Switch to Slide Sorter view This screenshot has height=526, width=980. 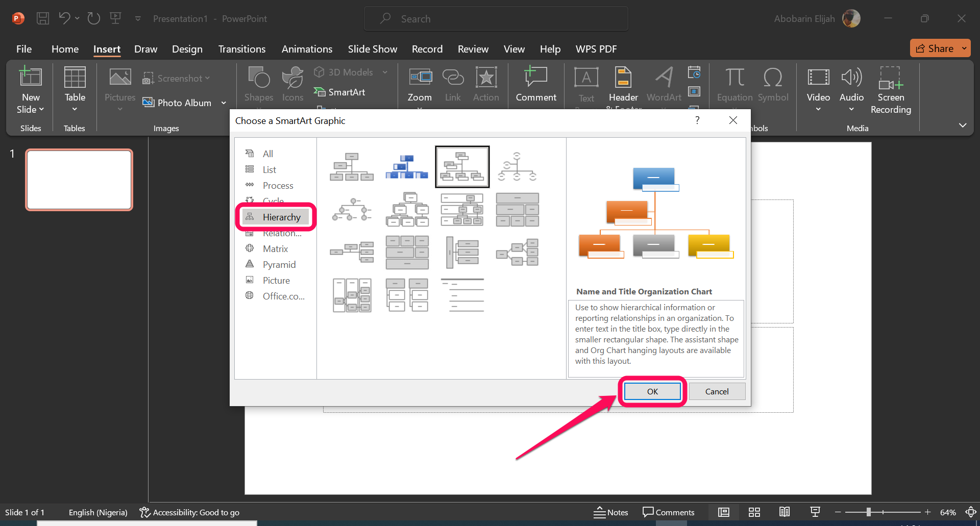754,512
